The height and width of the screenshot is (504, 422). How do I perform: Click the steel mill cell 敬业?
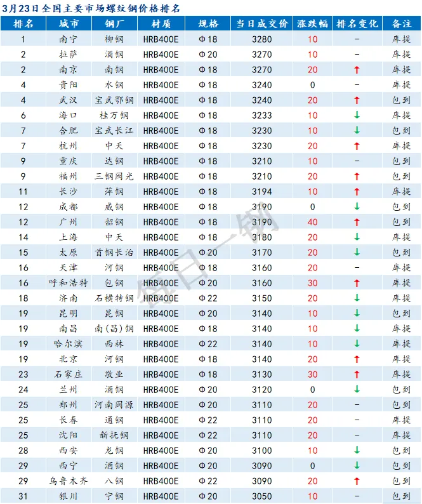(114, 375)
